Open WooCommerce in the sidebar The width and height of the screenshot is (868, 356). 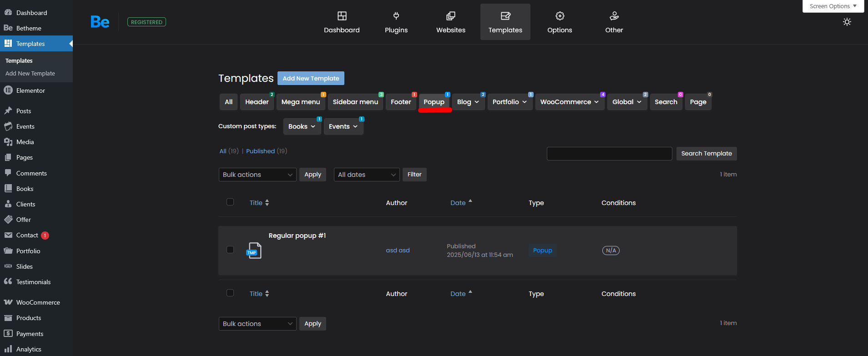(x=38, y=302)
